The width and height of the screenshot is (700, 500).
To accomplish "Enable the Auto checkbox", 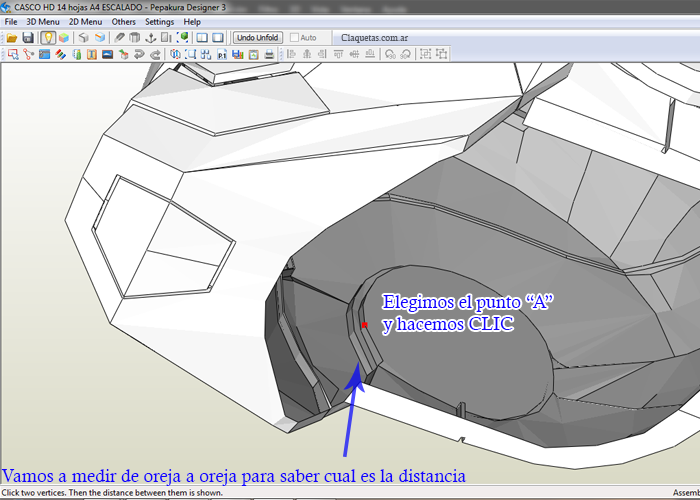I will coord(294,38).
